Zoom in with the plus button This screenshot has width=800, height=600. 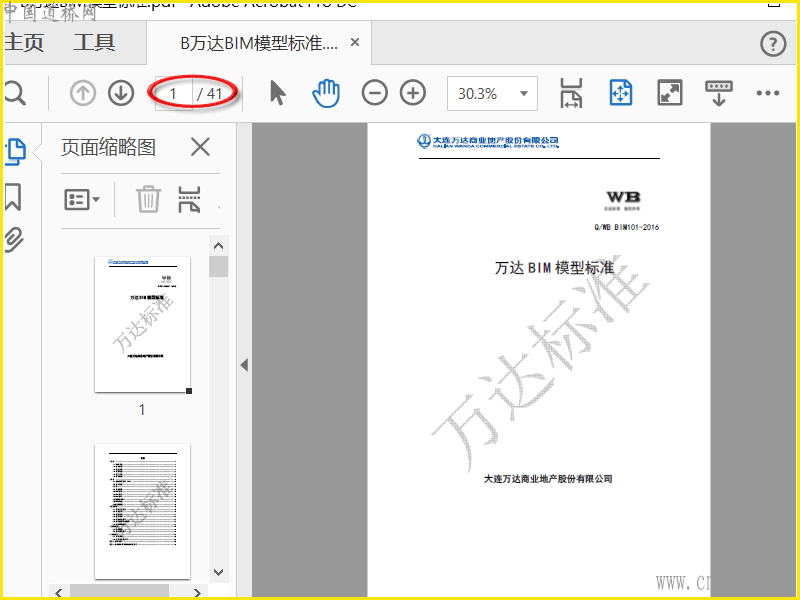point(413,93)
